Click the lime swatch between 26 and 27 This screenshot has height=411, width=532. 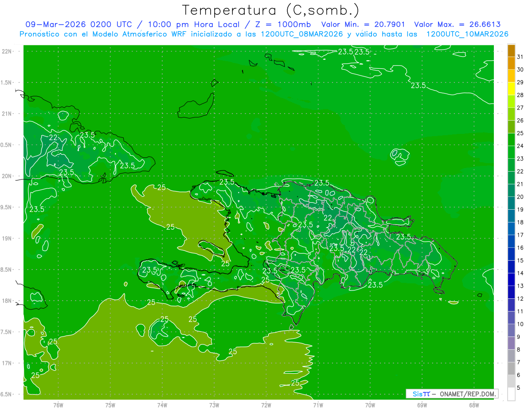(511, 114)
